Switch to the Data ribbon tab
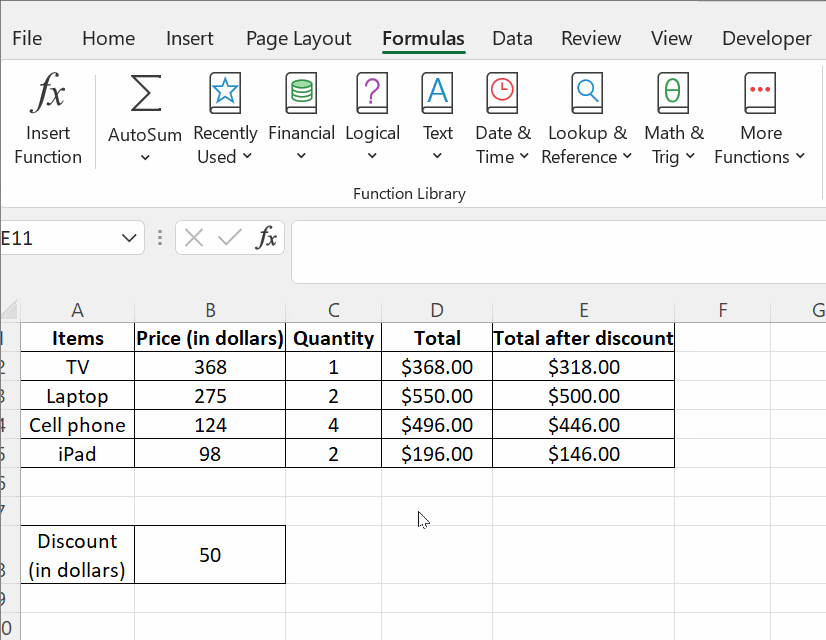Screen dimensions: 826x640 (512, 38)
